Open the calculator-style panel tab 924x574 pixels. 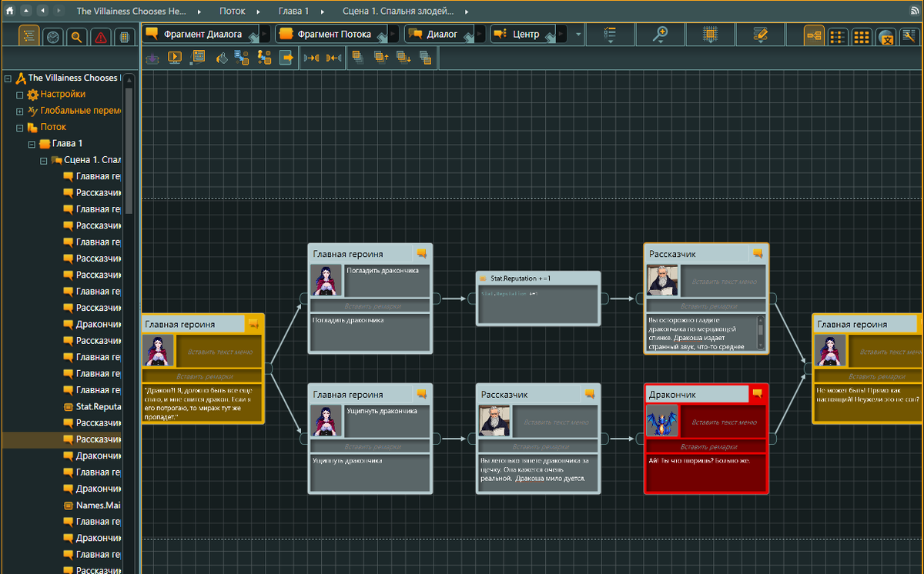(x=123, y=36)
